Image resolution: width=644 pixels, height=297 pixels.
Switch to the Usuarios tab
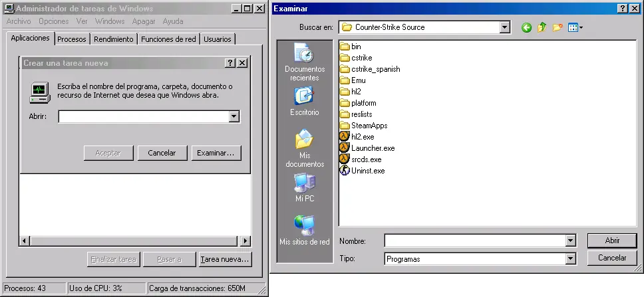218,39
